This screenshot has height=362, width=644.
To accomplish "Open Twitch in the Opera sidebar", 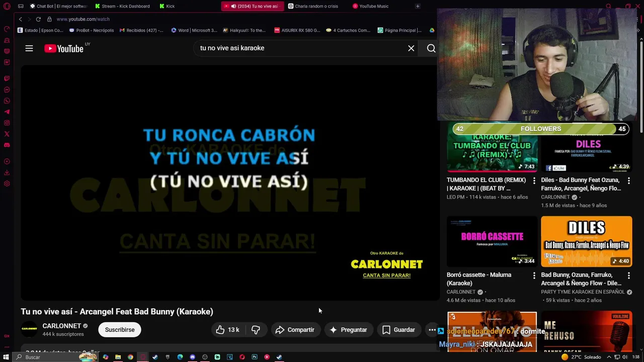I will (x=7, y=78).
